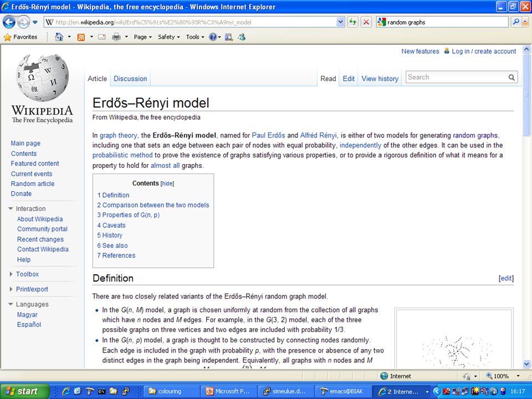Go back with the browser Back arrow
The width and height of the screenshot is (532, 399).
click(9, 22)
